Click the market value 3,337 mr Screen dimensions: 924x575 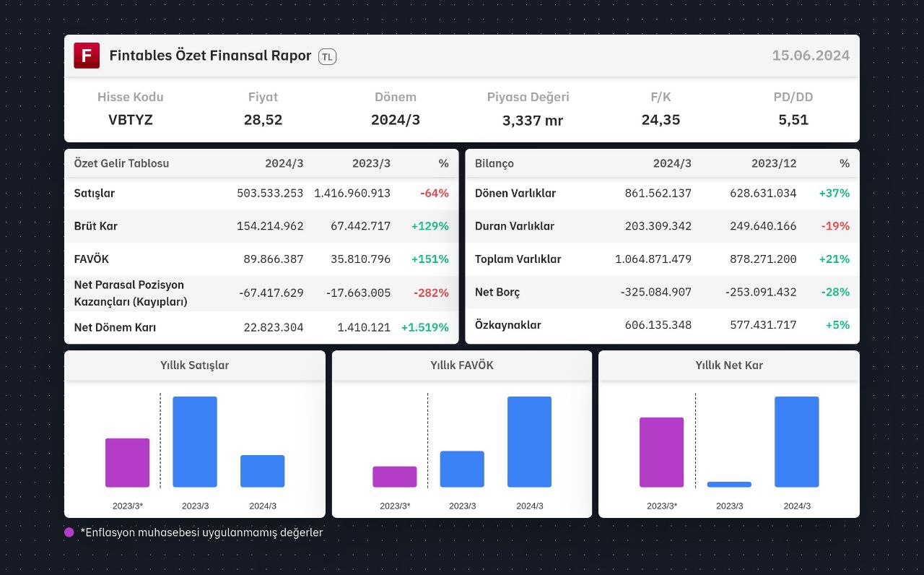click(x=533, y=121)
